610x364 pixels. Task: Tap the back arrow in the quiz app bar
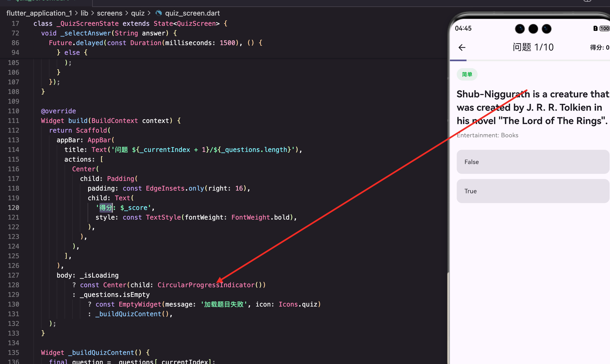tap(462, 48)
